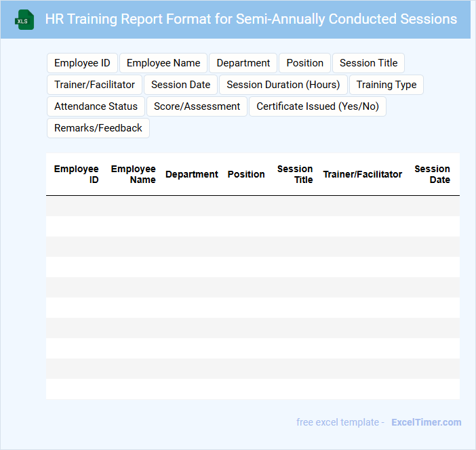This screenshot has width=476, height=450.
Task: Click the Training Type tag
Action: click(x=386, y=85)
